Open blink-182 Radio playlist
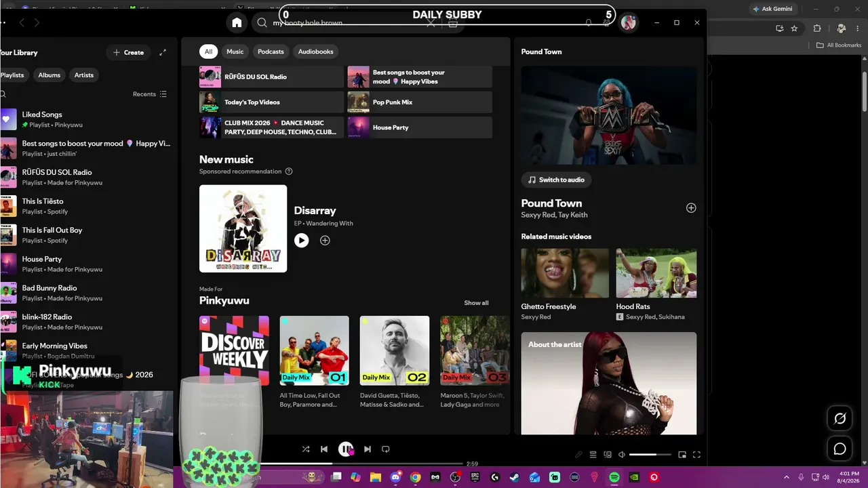Image resolution: width=868 pixels, height=488 pixels. pyautogui.click(x=87, y=322)
